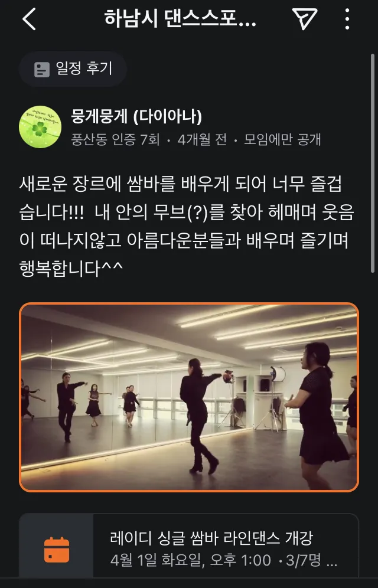Open the three-dot more options menu

pyautogui.click(x=347, y=19)
